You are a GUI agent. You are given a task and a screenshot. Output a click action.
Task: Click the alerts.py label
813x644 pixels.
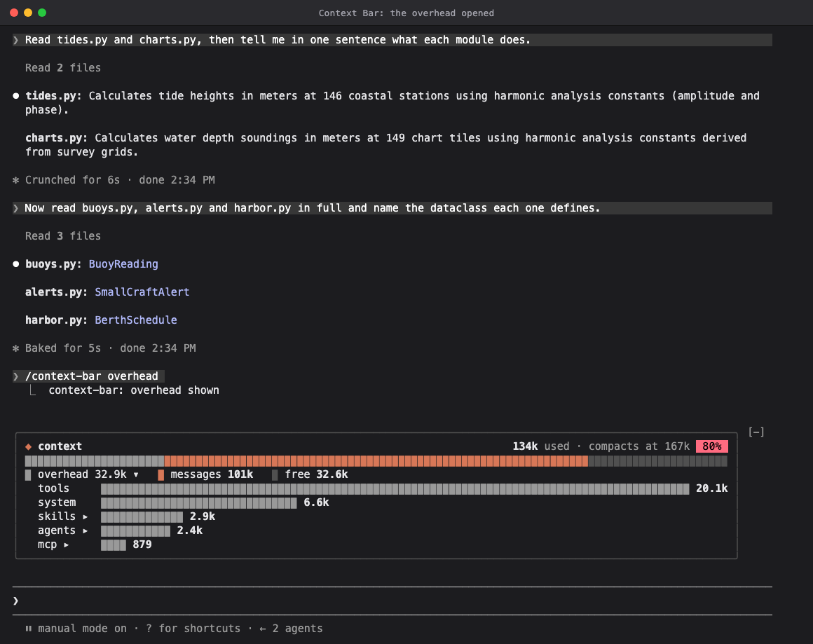click(57, 292)
